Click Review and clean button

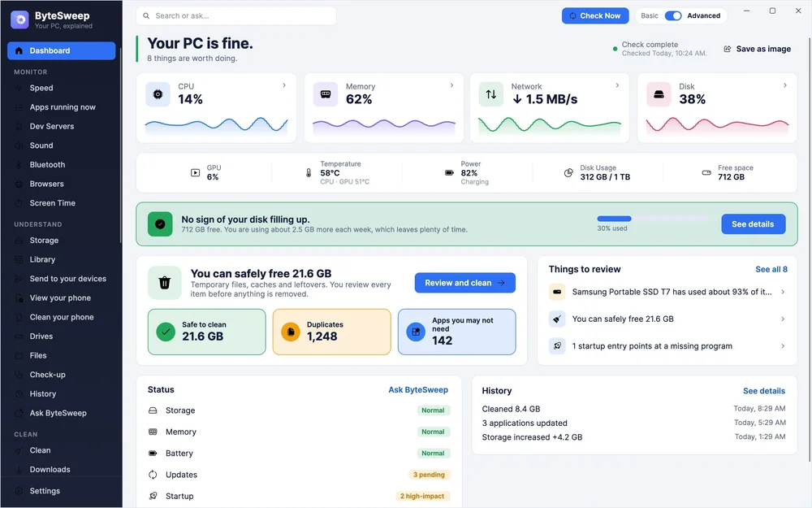464,283
